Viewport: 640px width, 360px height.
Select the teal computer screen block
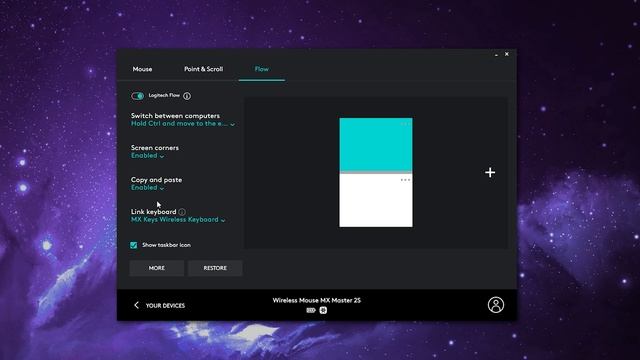click(376, 144)
